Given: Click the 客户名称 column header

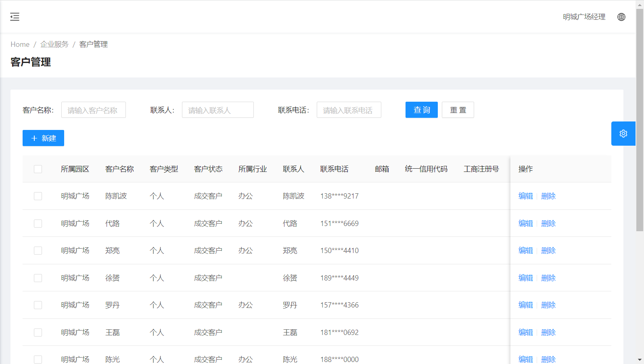Looking at the screenshot, I should (119, 169).
